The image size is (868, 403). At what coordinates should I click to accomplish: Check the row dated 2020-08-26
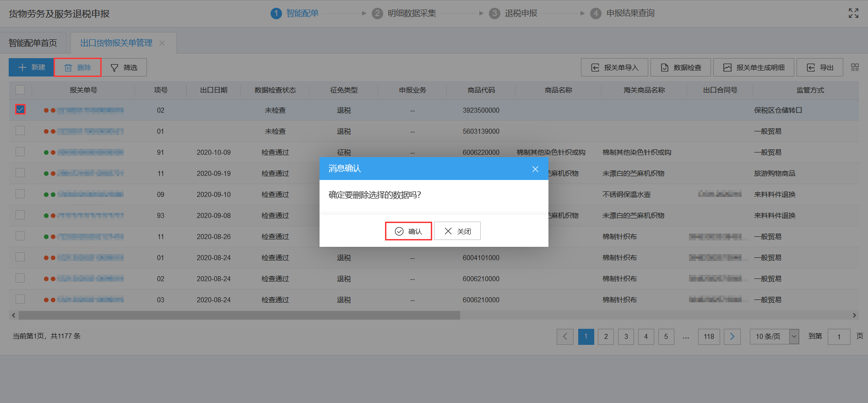click(x=20, y=236)
